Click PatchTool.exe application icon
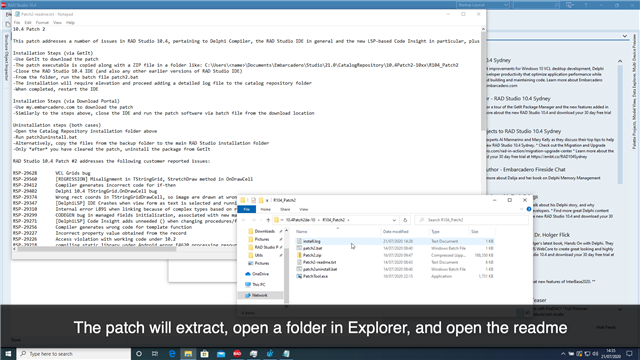The height and width of the screenshot is (360, 640). pos(299,276)
